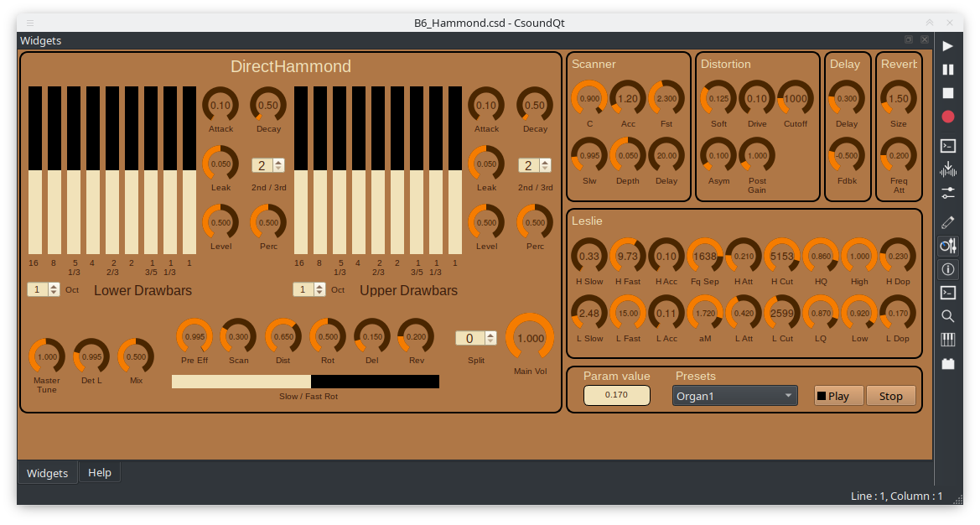The image size is (980, 525).
Task: Click the Split spin box showing 0
Action: 476,338
